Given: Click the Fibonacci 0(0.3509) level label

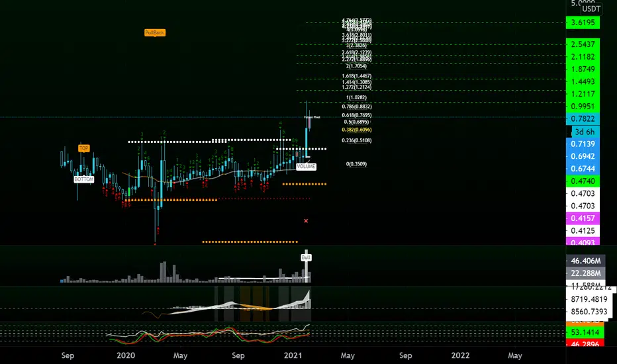Looking at the screenshot, I should pos(357,164).
